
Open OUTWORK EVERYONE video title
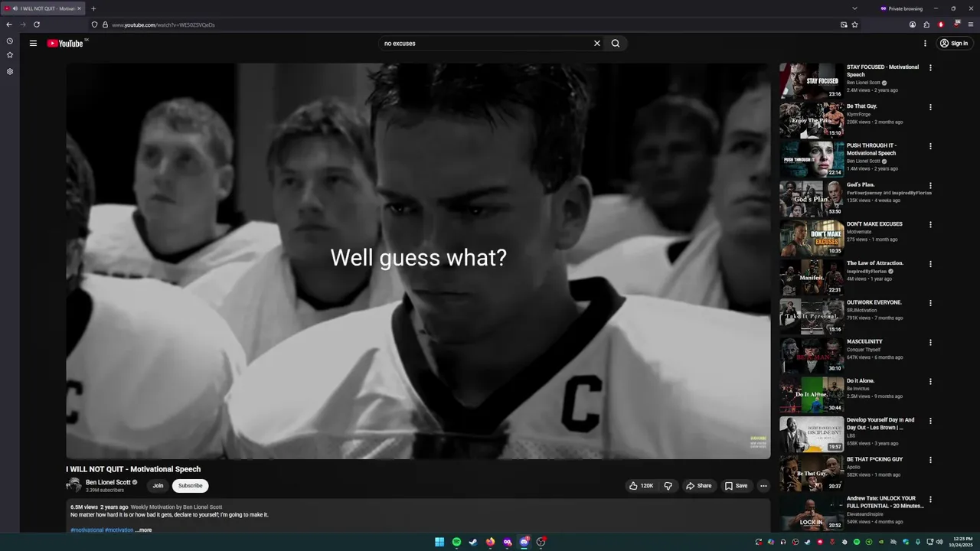point(874,302)
